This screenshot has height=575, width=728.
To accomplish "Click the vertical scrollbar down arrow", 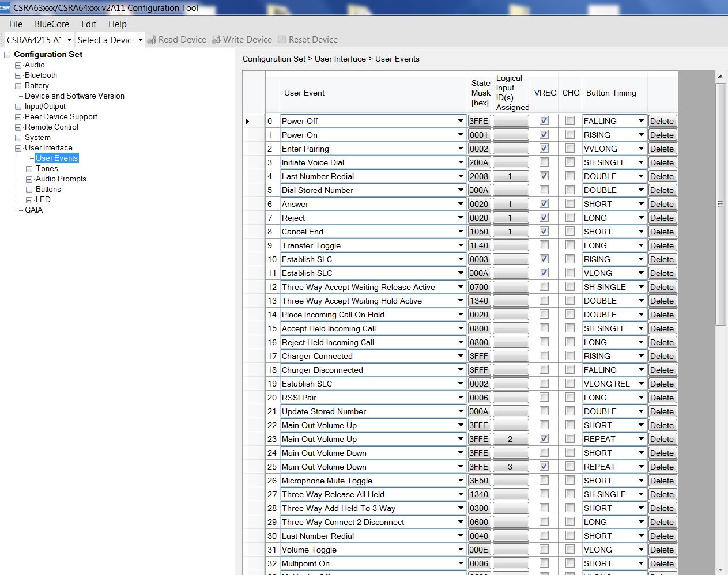I will 721,569.
